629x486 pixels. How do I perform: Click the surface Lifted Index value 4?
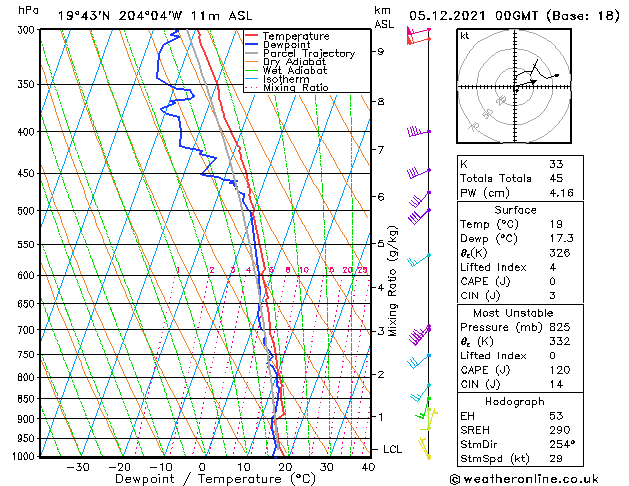pos(553,267)
